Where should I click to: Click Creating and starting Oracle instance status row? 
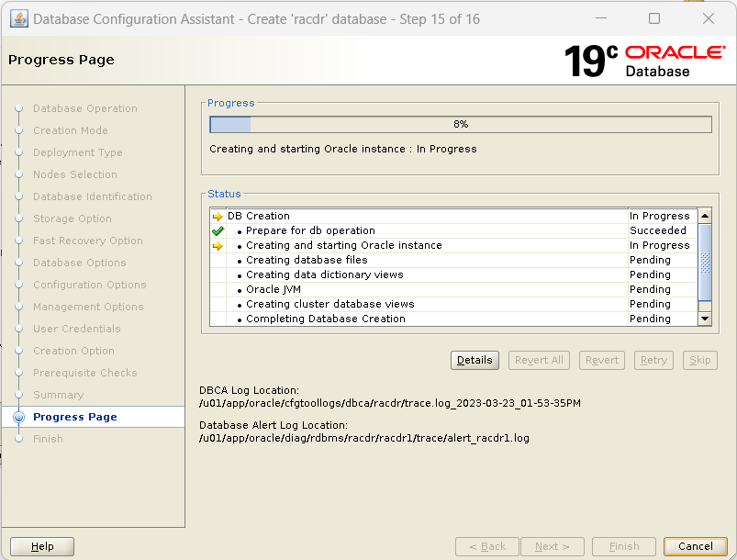(x=453, y=245)
